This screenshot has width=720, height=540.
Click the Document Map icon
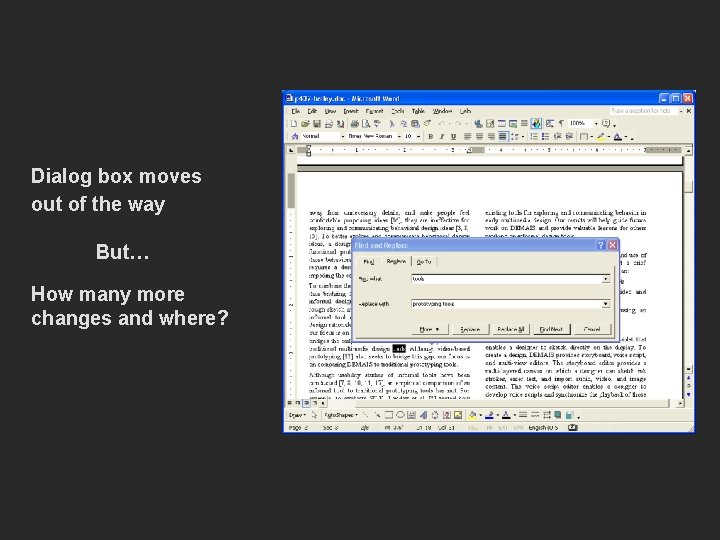pyautogui.click(x=550, y=124)
